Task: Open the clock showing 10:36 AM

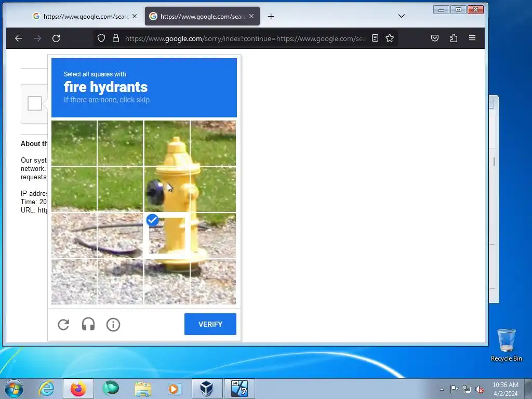Action: click(506, 389)
